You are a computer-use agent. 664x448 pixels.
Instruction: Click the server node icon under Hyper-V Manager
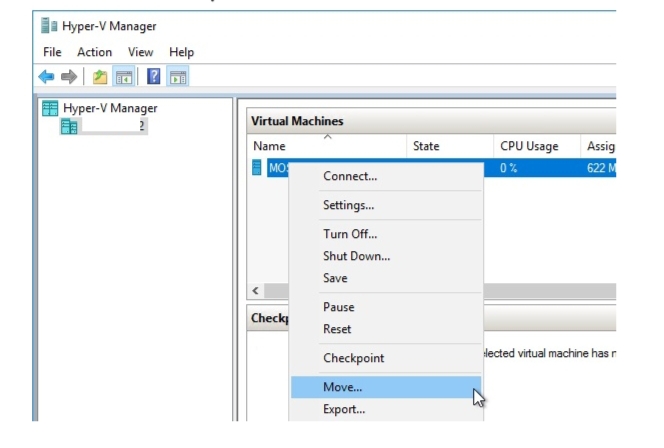[69, 127]
